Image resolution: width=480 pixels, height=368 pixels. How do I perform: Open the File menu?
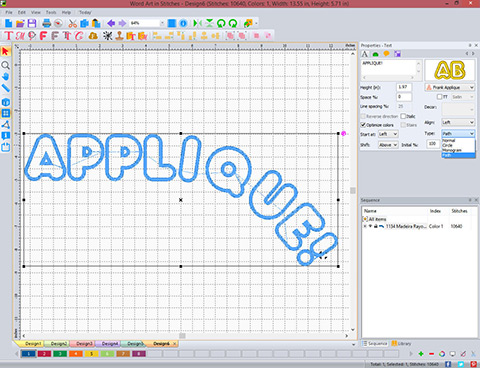(9, 12)
